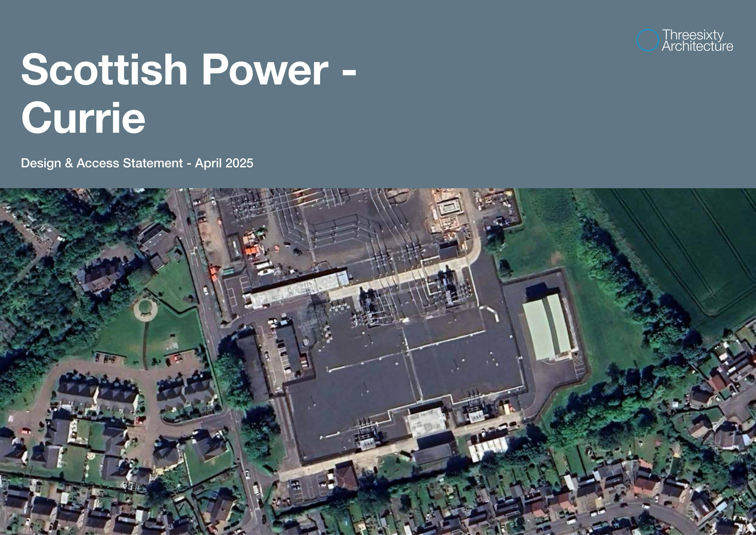
Task: Click the aerial site photograph
Action: pyautogui.click(x=378, y=361)
